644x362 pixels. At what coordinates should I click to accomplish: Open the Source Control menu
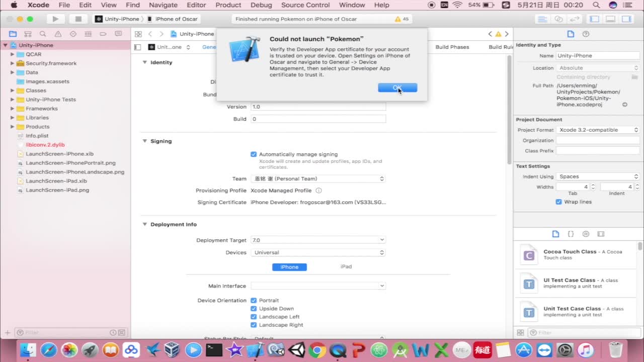[x=305, y=5]
